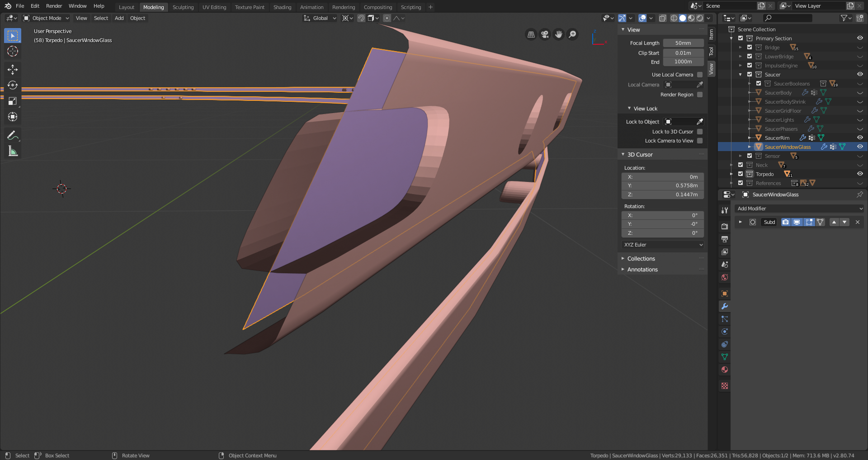Select the 3D Cursor tool
The height and width of the screenshot is (460, 868).
(x=13, y=51)
